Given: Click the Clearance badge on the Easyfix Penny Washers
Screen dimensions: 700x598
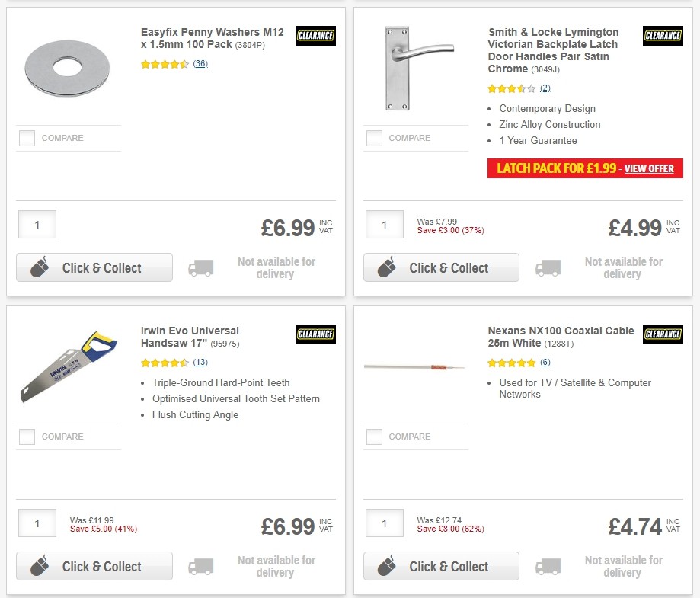Looking at the screenshot, I should [x=315, y=35].
